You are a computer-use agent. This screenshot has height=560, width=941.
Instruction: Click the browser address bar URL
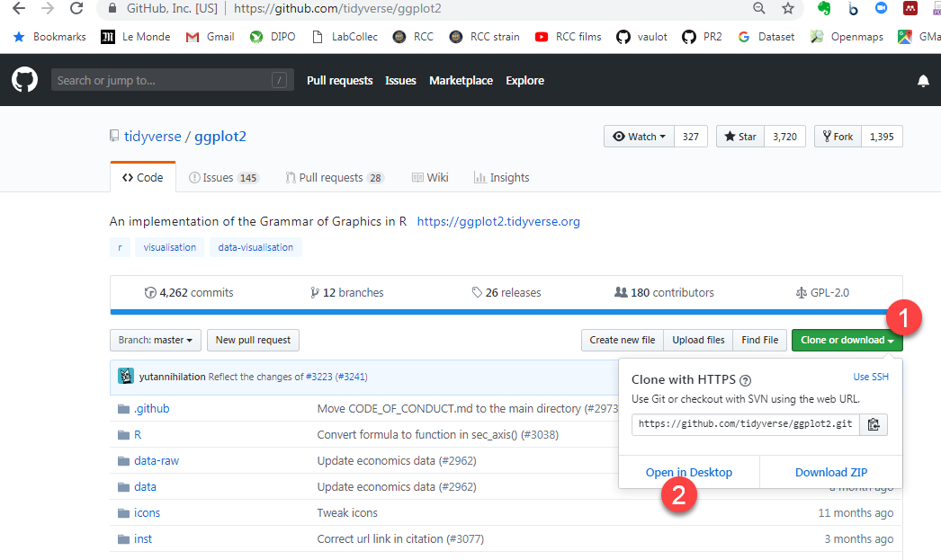coord(337,8)
